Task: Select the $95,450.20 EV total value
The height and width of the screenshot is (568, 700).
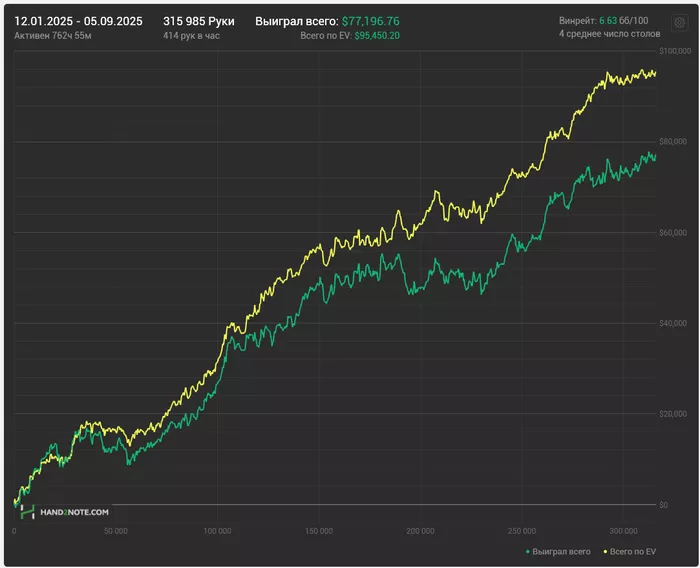Action: pos(377,35)
